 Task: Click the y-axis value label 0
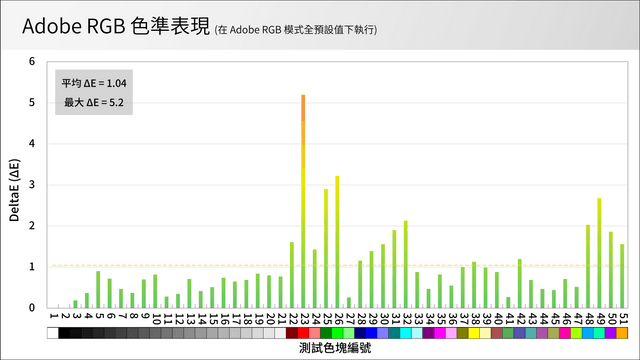[x=32, y=308]
